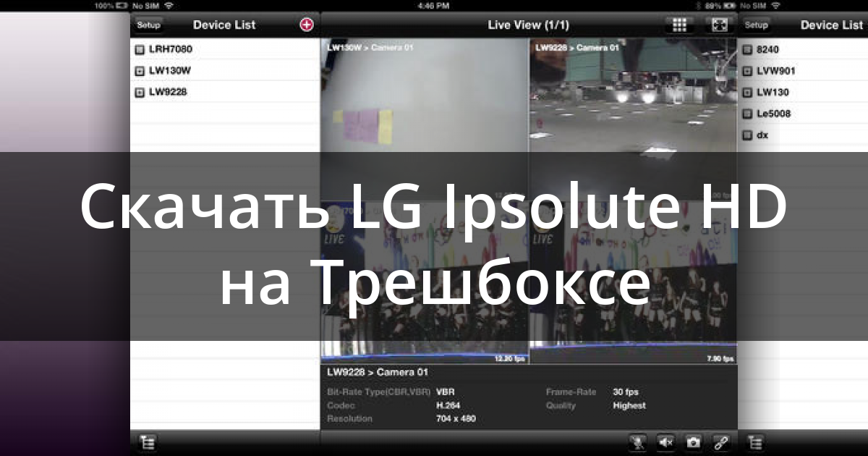
Task: Mute audio with the speaker icon
Action: (665, 442)
